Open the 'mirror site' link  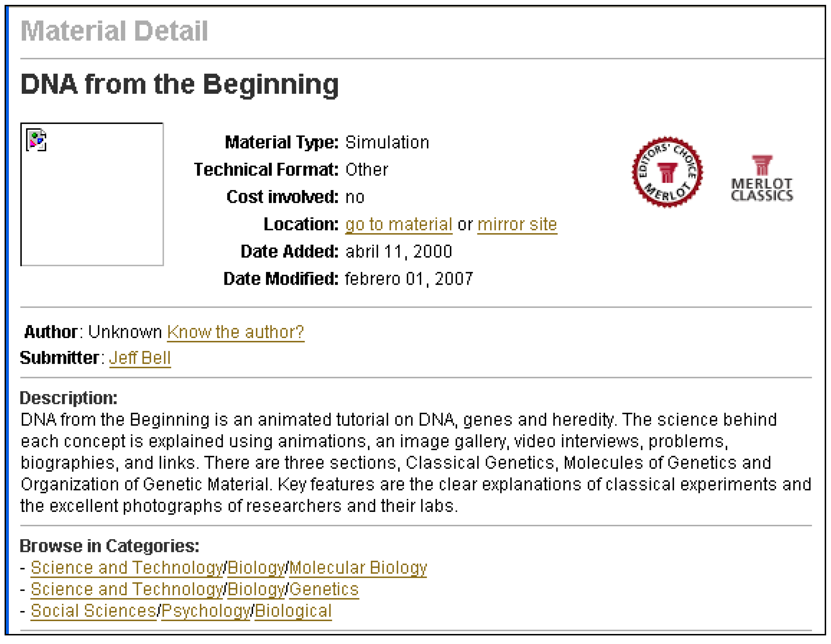[x=517, y=224]
